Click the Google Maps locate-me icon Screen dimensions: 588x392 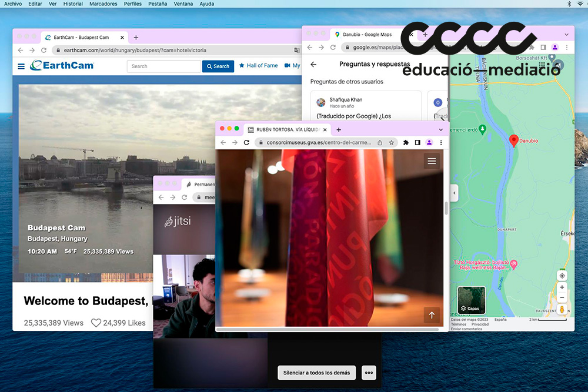point(562,276)
